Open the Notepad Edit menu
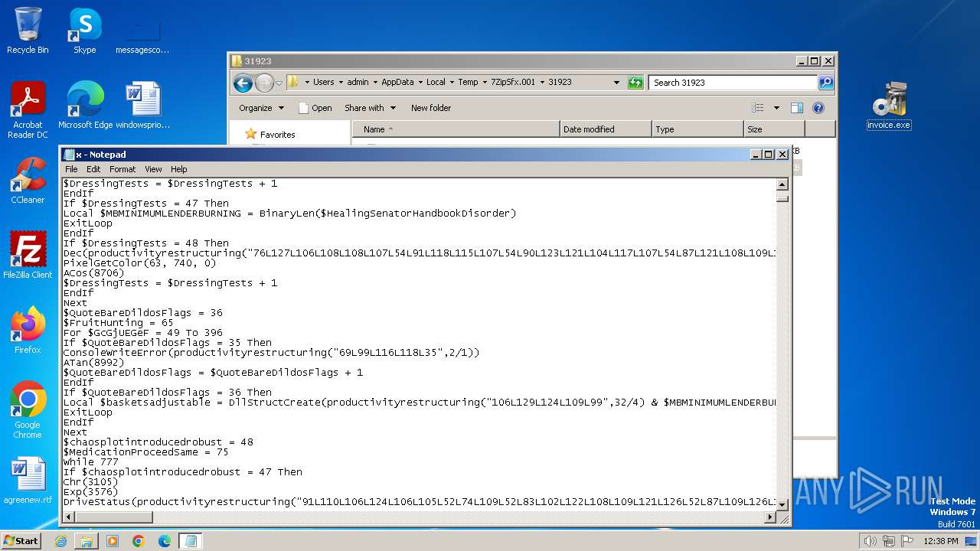Image resolution: width=980 pixels, height=551 pixels. coord(93,169)
